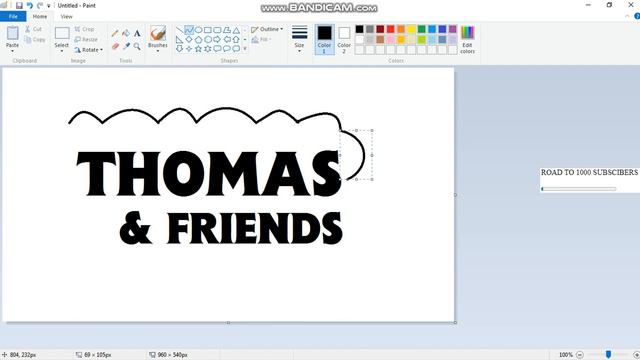Viewport: 640px width, 360px height.
Task: Open the Size line thickness dropdown
Action: (x=299, y=40)
